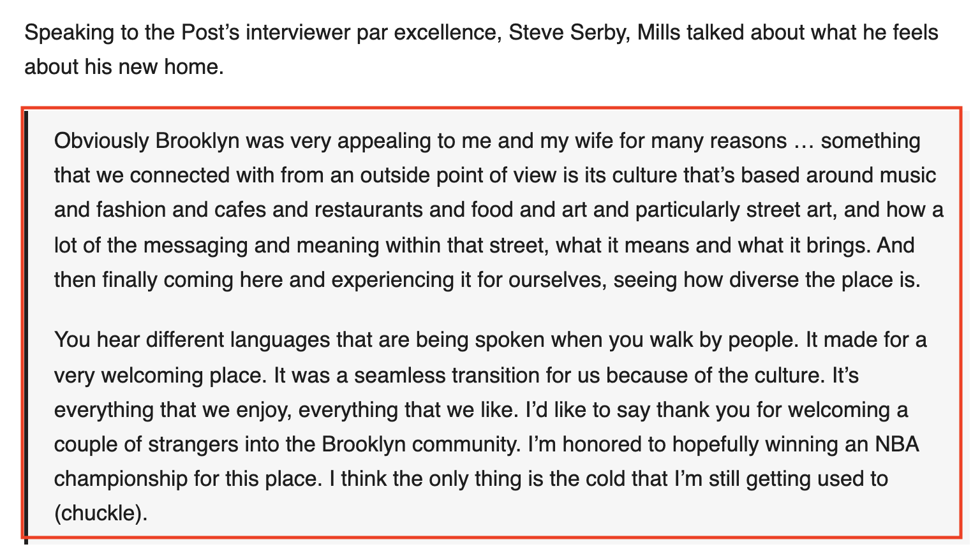
Task: Click the dark vertical bar beside the blockquote
Action: pyautogui.click(x=26, y=326)
